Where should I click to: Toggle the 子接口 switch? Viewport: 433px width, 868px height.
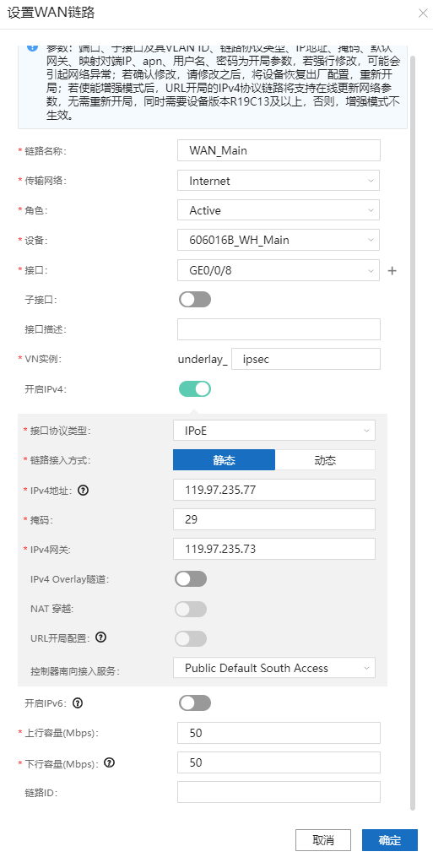click(x=195, y=300)
